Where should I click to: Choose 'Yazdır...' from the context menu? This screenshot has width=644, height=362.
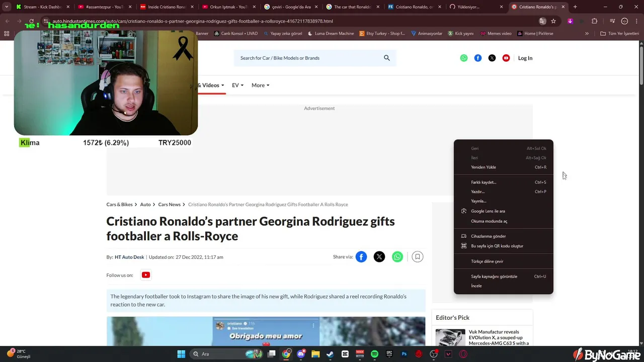(x=503, y=192)
